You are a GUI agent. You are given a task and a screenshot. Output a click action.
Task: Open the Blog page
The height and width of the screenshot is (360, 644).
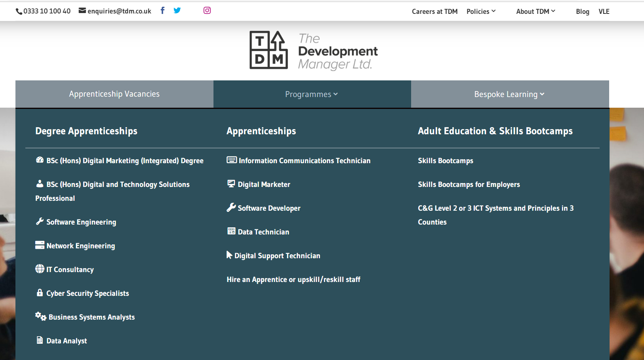[583, 11]
